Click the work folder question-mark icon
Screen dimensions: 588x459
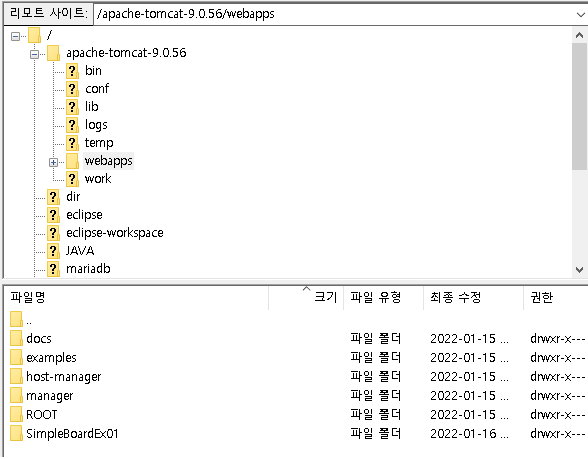click(x=72, y=179)
